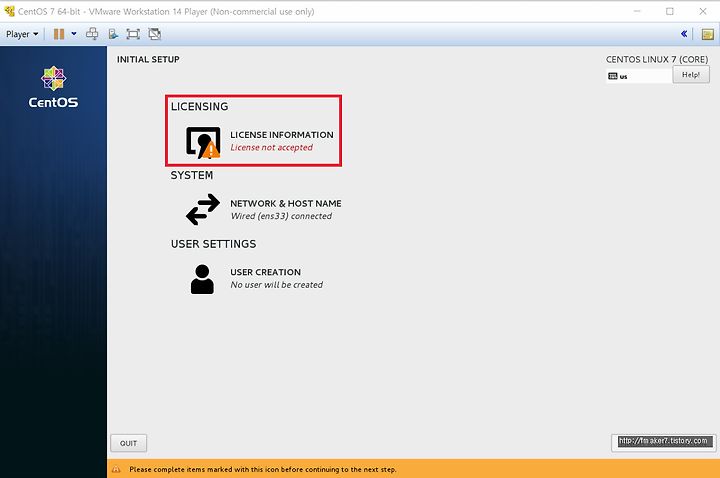
Task: Open the Player menu
Action: click(x=22, y=34)
